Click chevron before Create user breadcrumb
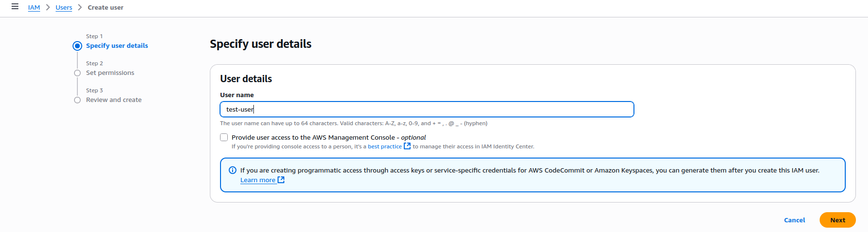 [80, 7]
